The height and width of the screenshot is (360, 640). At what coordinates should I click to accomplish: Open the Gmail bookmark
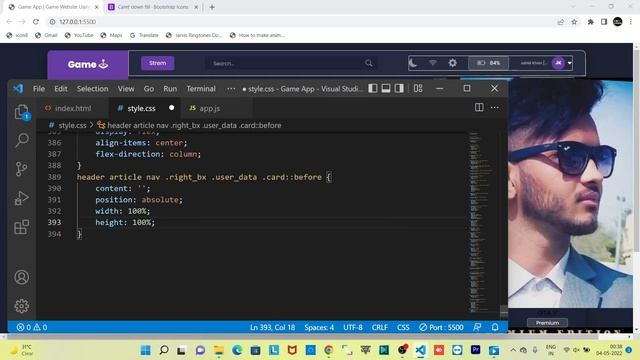tap(46, 35)
